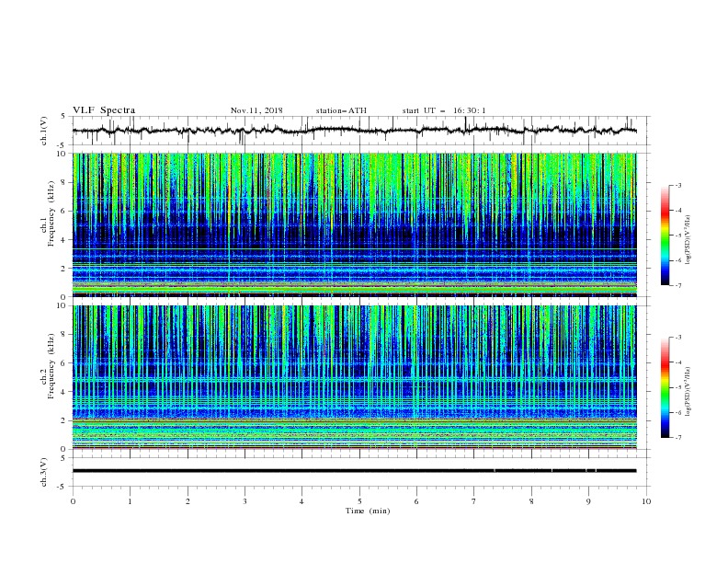
Task: Click inside the ch.1 spectrogram panel
Action: point(354,224)
